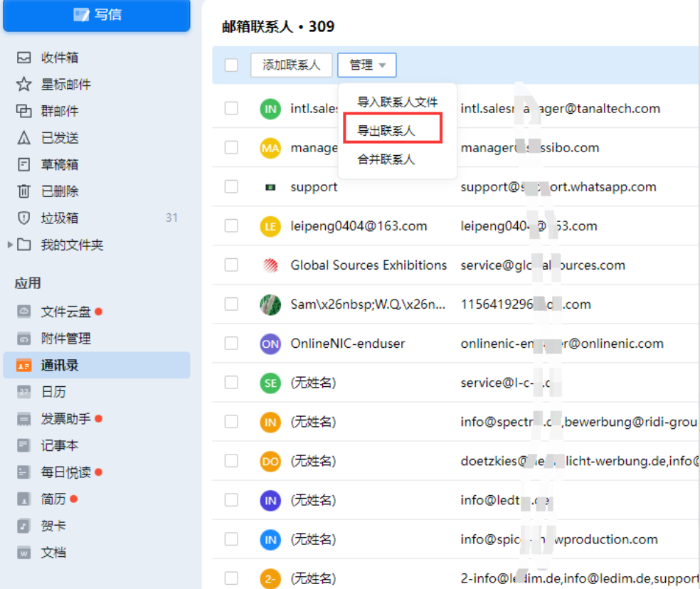Click the compose 写信 button
700x589 pixels.
click(97, 15)
